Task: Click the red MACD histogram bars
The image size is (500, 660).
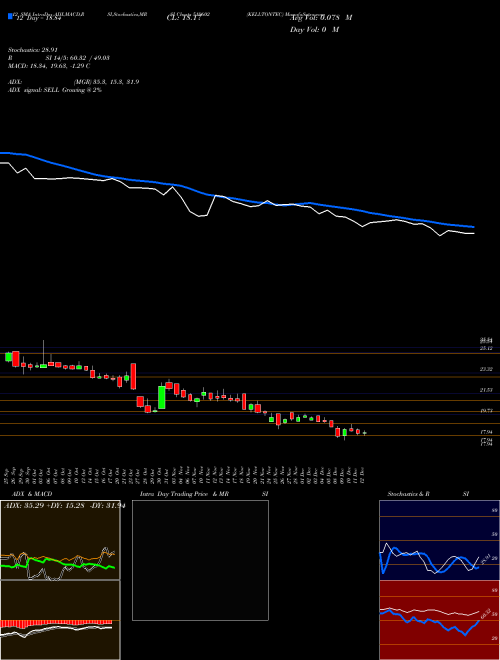Action: click(56, 623)
